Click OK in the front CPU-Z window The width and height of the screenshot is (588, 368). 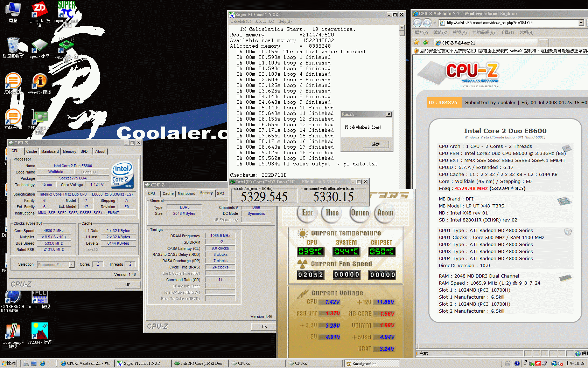tap(128, 285)
